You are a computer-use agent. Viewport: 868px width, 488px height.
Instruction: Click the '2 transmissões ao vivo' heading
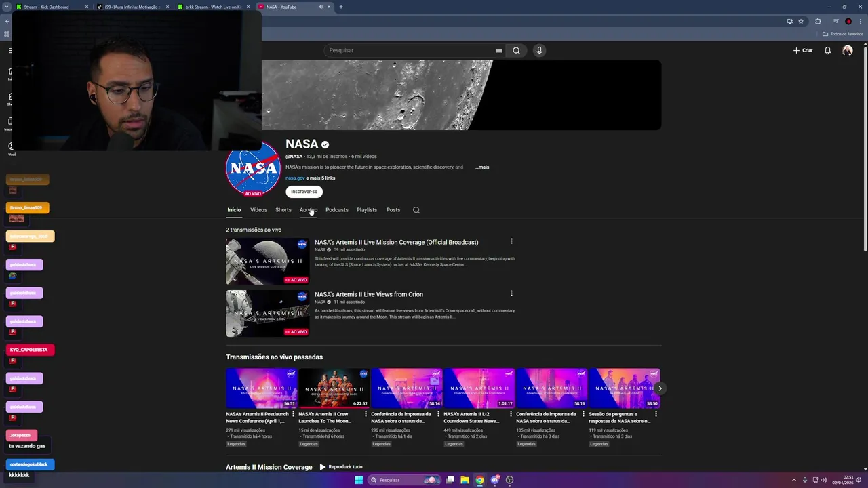254,230
